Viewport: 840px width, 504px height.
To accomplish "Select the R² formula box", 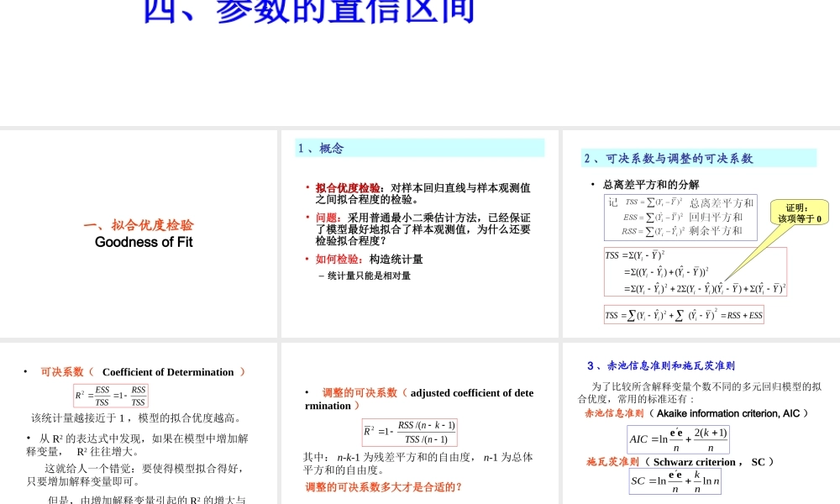I will (x=111, y=395).
